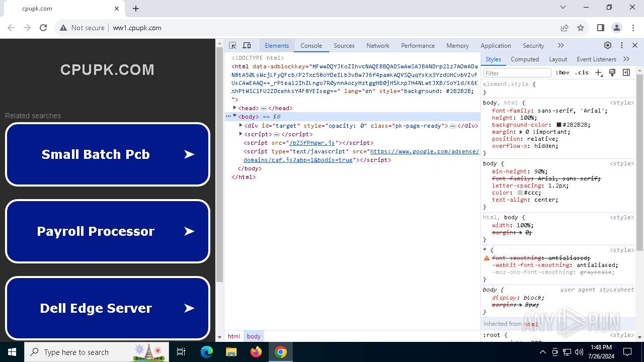Switch to the Sources tab

coord(344,45)
